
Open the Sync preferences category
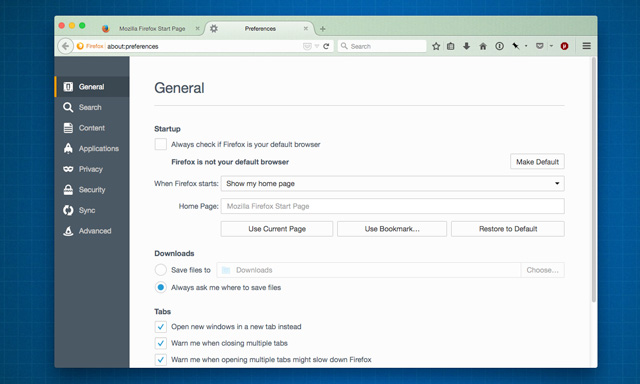[92, 210]
